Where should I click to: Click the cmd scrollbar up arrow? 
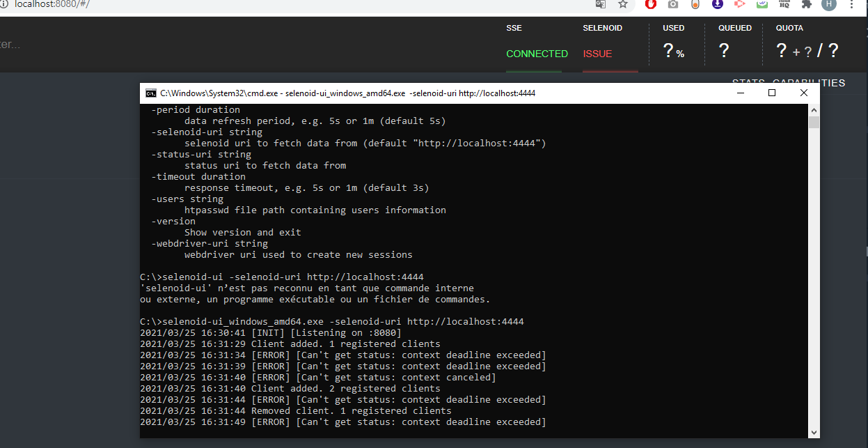coord(814,110)
